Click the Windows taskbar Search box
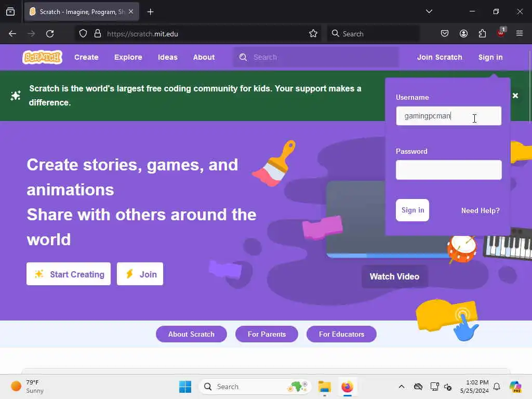The width and height of the screenshot is (532, 399). 255,387
